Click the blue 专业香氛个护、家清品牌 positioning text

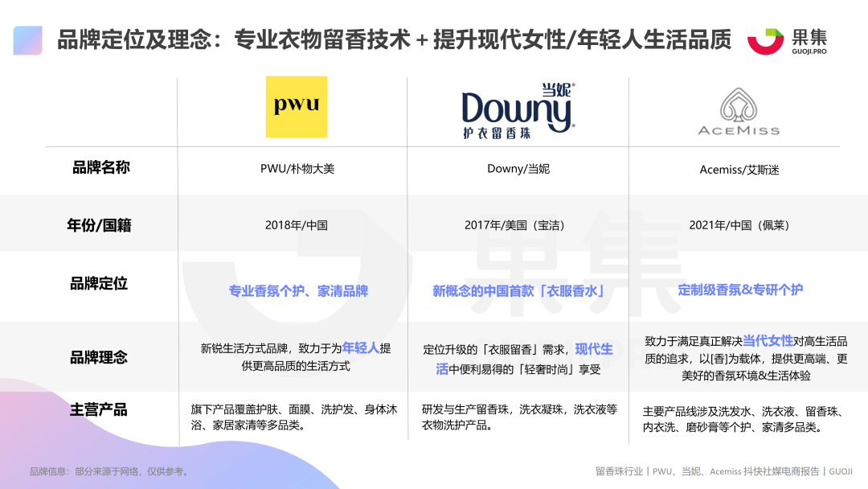point(297,292)
